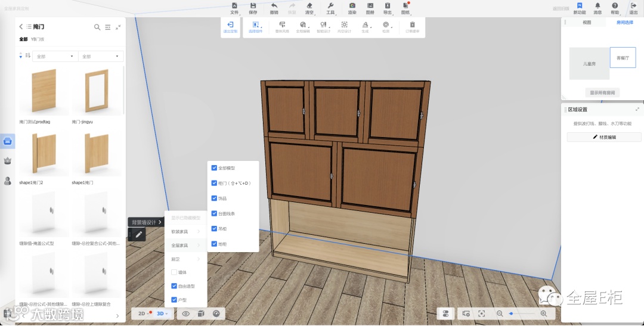The image size is (644, 326).
Task: Click the pencil edit icon under 背景墙设计
Action: pos(138,235)
